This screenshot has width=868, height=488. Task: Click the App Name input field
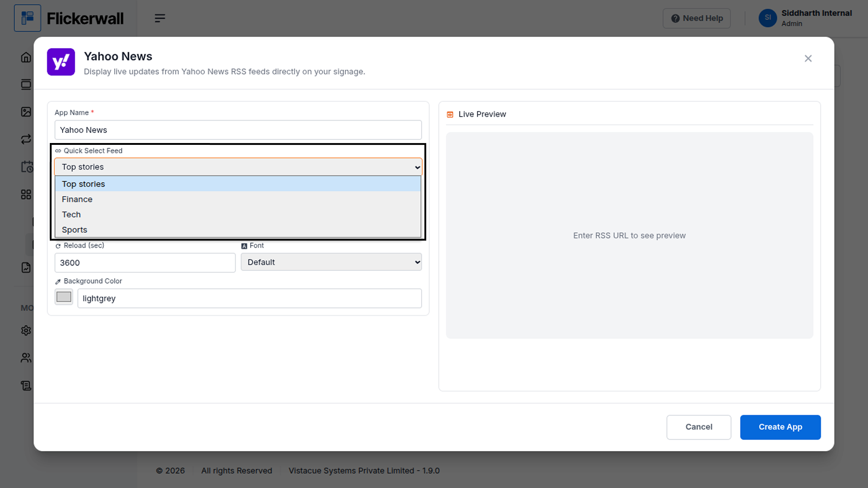click(238, 130)
